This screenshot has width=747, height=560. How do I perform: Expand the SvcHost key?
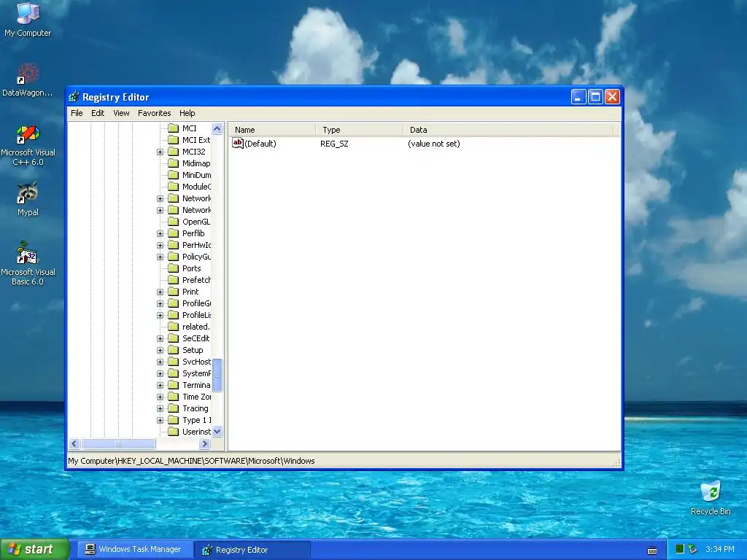160,362
